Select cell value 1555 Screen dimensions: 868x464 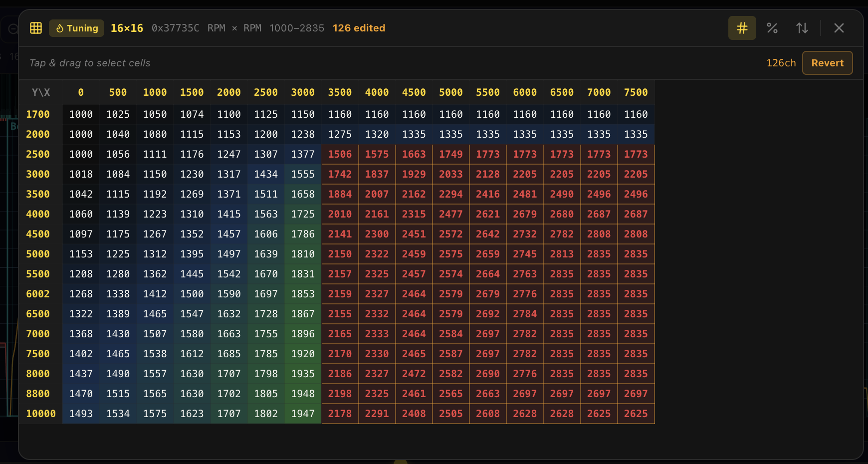point(303,174)
